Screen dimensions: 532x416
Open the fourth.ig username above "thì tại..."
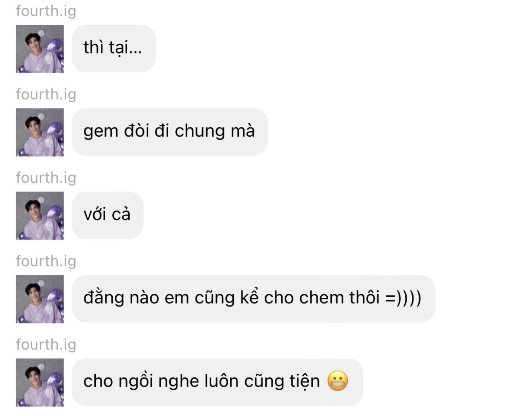coord(46,11)
